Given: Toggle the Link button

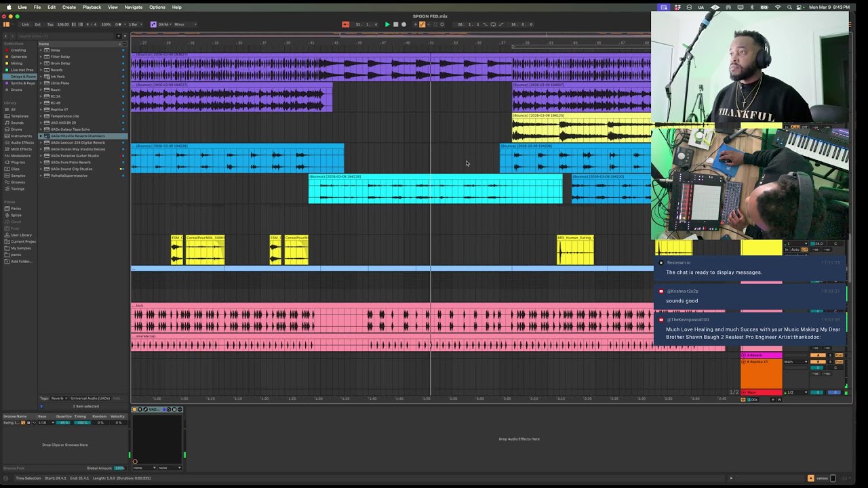Looking at the screenshot, I should pyautogui.click(x=25, y=24).
